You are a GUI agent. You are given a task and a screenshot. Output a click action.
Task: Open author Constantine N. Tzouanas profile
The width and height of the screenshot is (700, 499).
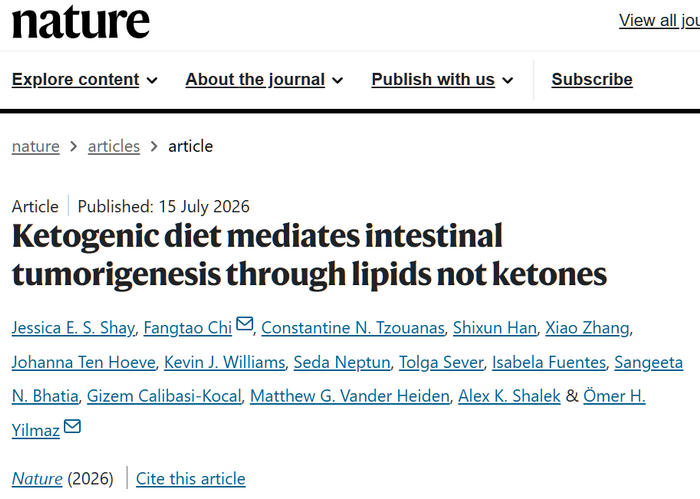pos(353,328)
